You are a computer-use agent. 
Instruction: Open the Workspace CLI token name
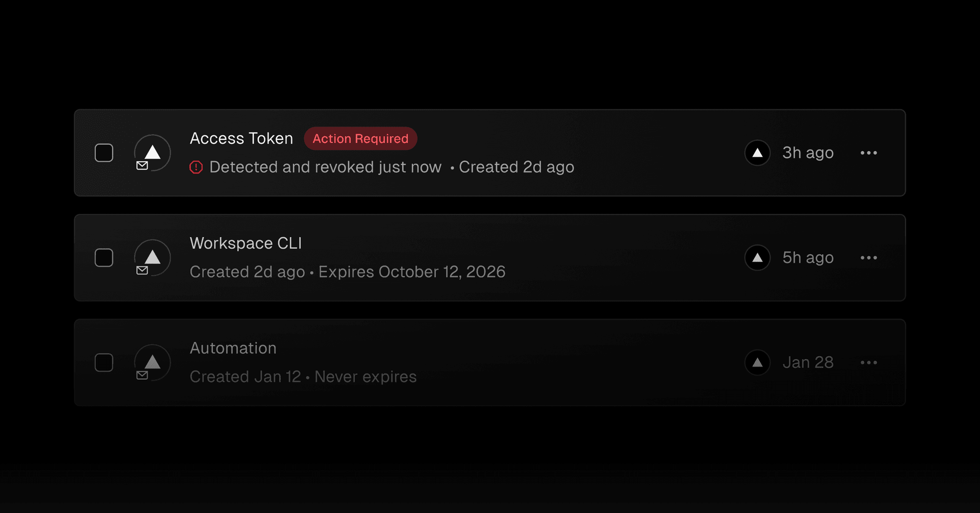click(246, 243)
